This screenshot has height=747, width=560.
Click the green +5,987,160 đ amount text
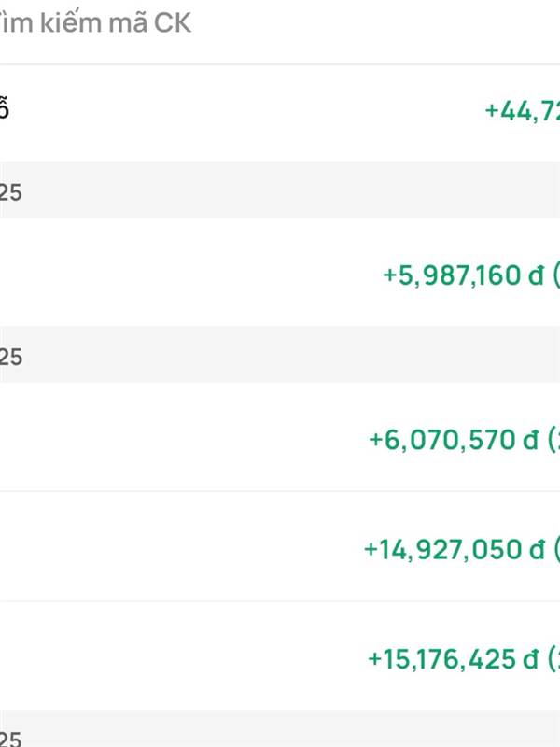[x=463, y=275]
